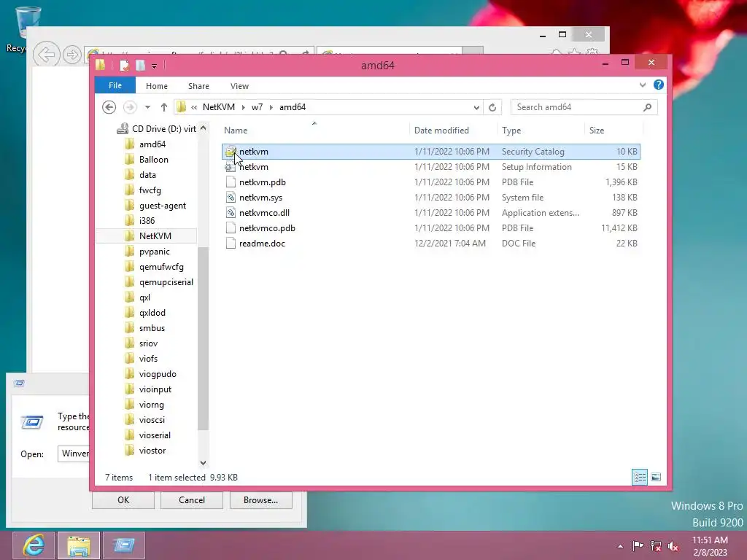This screenshot has width=747, height=560.
Task: Sort files by Date modified column
Action: click(x=441, y=131)
